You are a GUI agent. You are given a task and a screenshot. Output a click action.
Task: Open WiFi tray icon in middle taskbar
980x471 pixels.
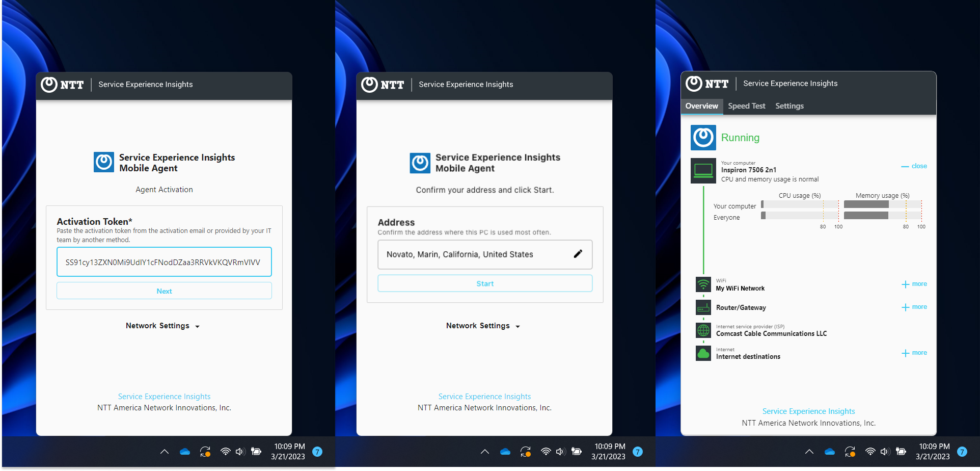coord(546,452)
